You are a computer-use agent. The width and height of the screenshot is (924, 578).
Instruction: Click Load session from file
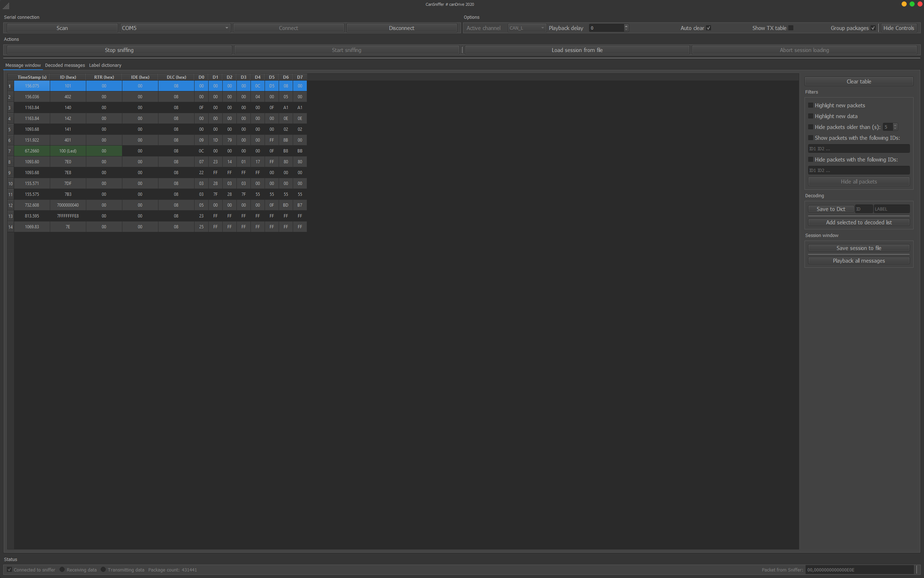point(577,50)
